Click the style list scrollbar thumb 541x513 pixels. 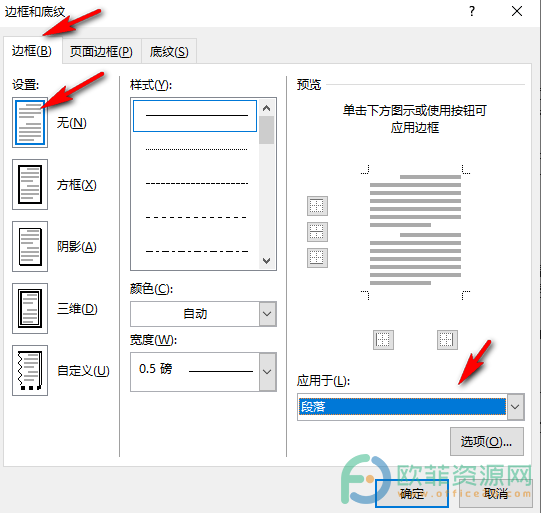266,130
